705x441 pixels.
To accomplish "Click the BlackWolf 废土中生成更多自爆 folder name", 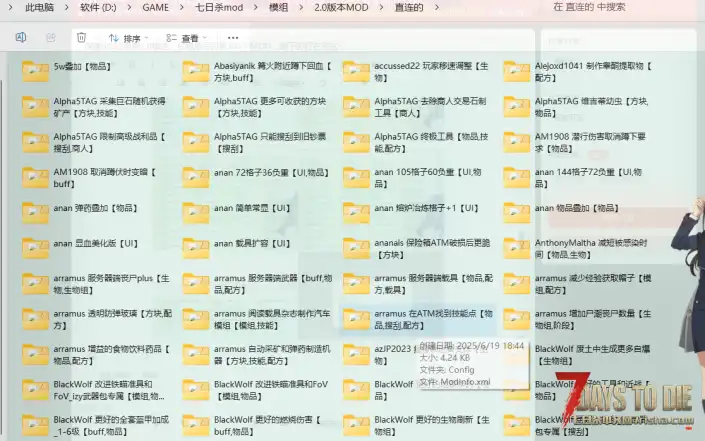I will (x=592, y=355).
